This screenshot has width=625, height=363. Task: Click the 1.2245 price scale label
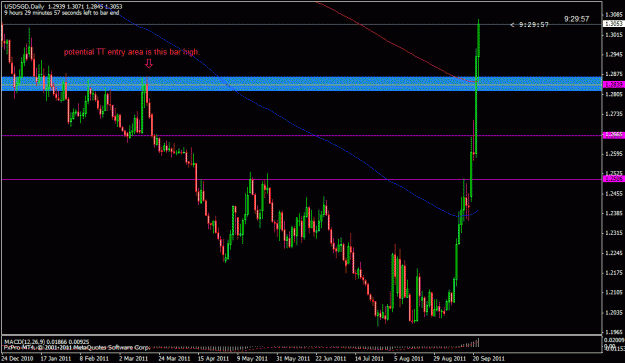coord(614,253)
